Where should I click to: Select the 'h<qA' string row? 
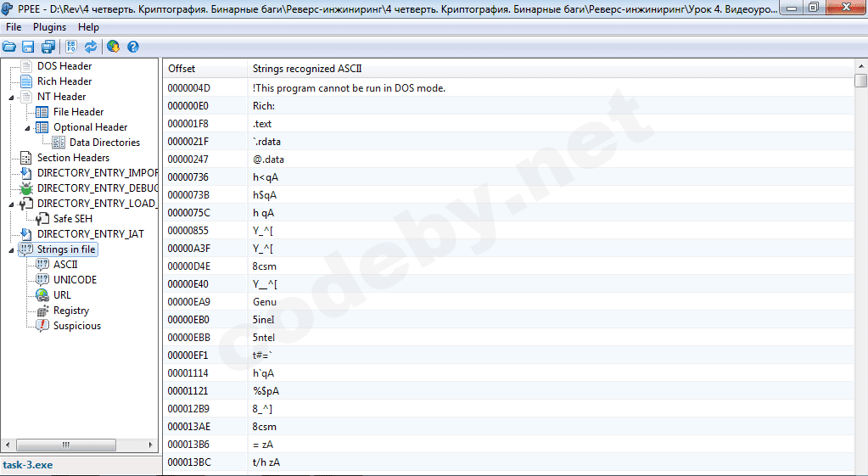(x=509, y=177)
